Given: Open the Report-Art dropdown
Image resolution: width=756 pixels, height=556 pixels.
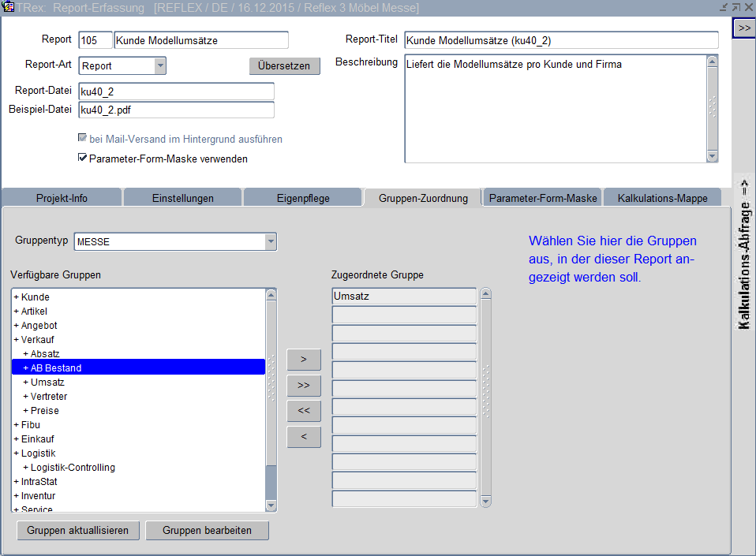Looking at the screenshot, I should tap(160, 66).
